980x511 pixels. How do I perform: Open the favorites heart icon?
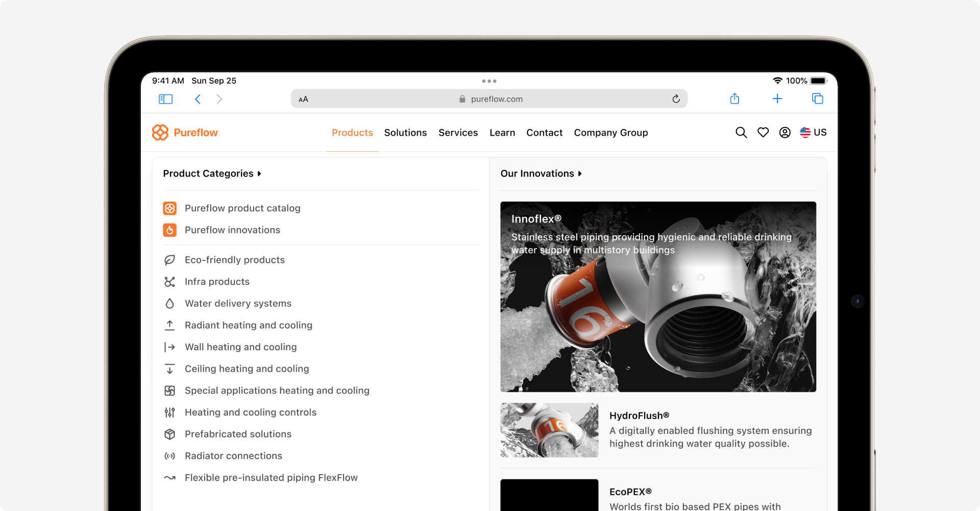[x=763, y=133]
